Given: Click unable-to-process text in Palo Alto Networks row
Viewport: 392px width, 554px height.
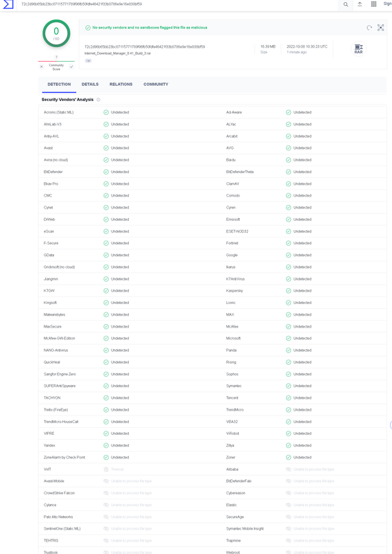Looking at the screenshot, I should [x=131, y=517].
